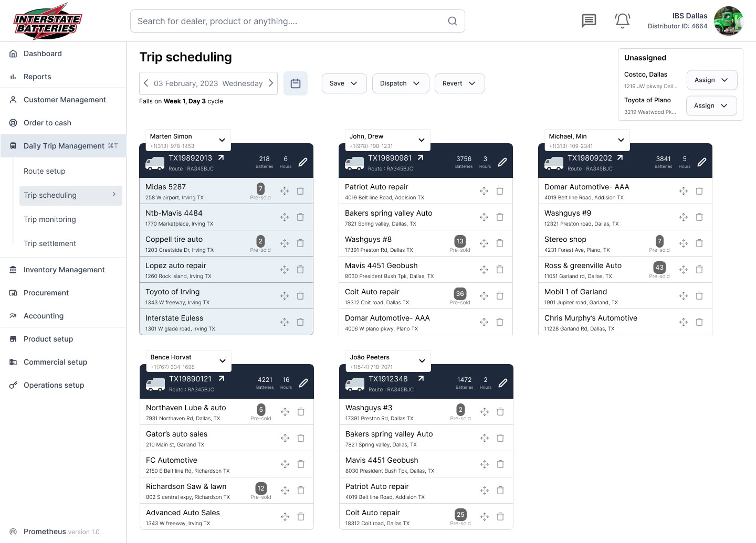The height and width of the screenshot is (543, 756).
Task: Click move handle for Gator's auto sales
Action: click(x=285, y=438)
